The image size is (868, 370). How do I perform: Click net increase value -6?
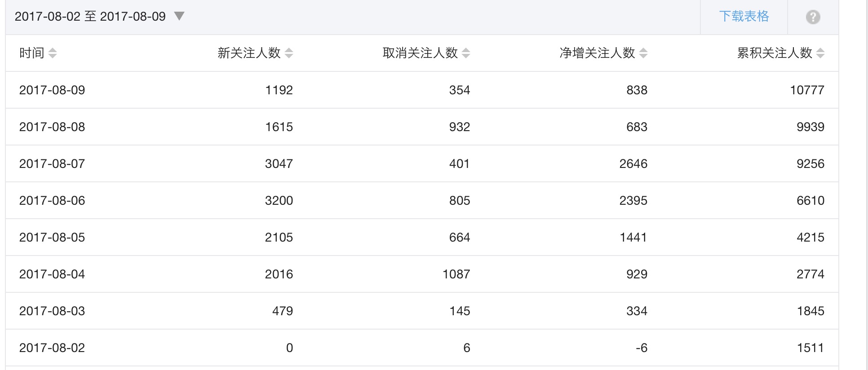pos(642,348)
